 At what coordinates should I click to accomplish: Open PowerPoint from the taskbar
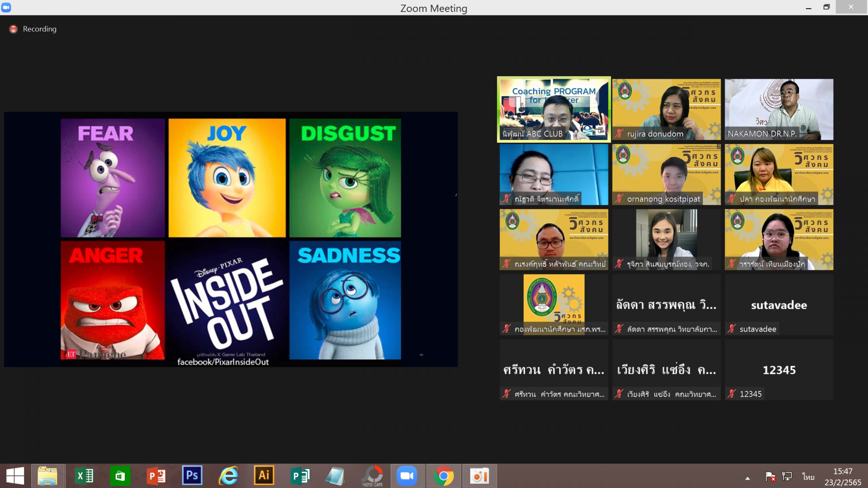pyautogui.click(x=156, y=476)
